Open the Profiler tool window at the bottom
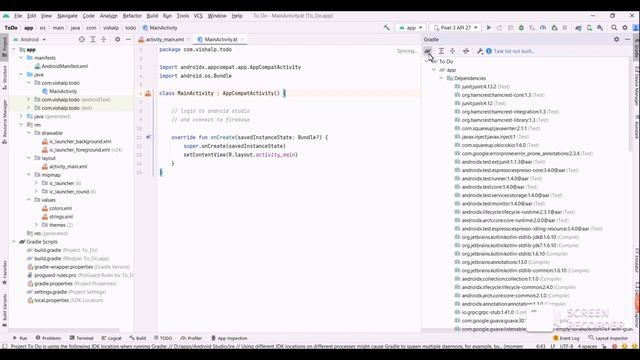The height and width of the screenshot is (360, 640). 191,338
